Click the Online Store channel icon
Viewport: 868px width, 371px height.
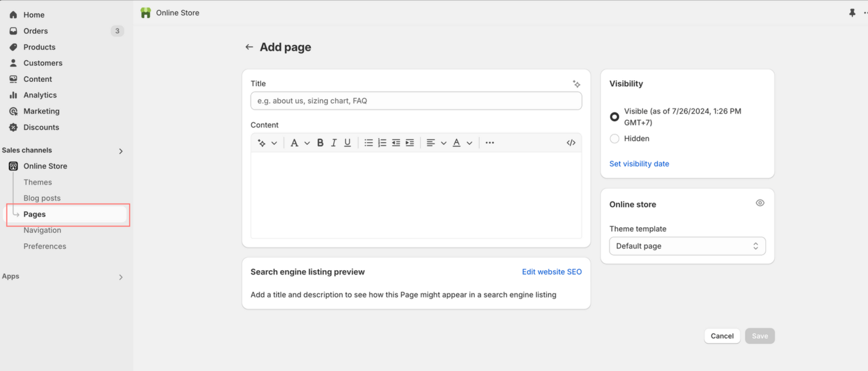13,166
